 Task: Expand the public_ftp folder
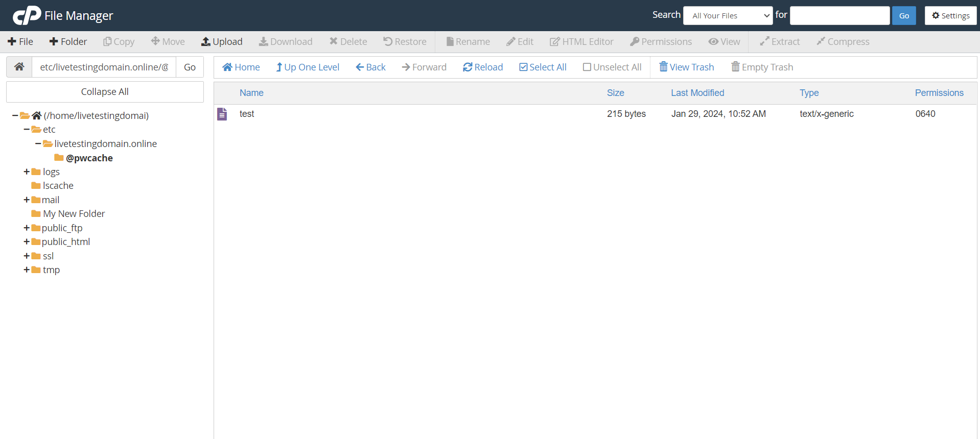click(27, 228)
